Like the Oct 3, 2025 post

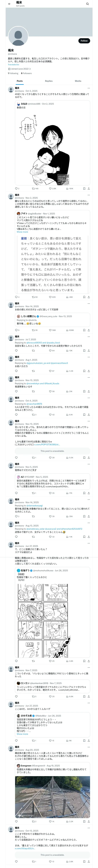point(50,189)
